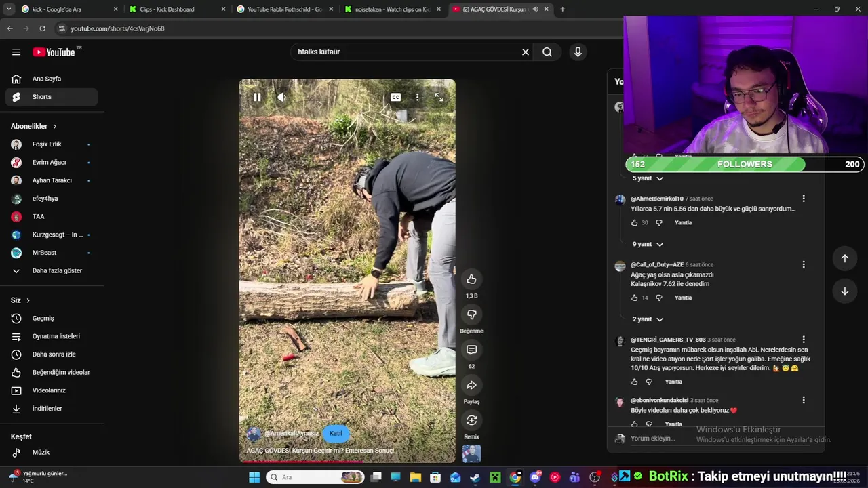This screenshot has width=868, height=488.
Task: Open the Windows Start menu
Action: pyautogui.click(x=254, y=477)
